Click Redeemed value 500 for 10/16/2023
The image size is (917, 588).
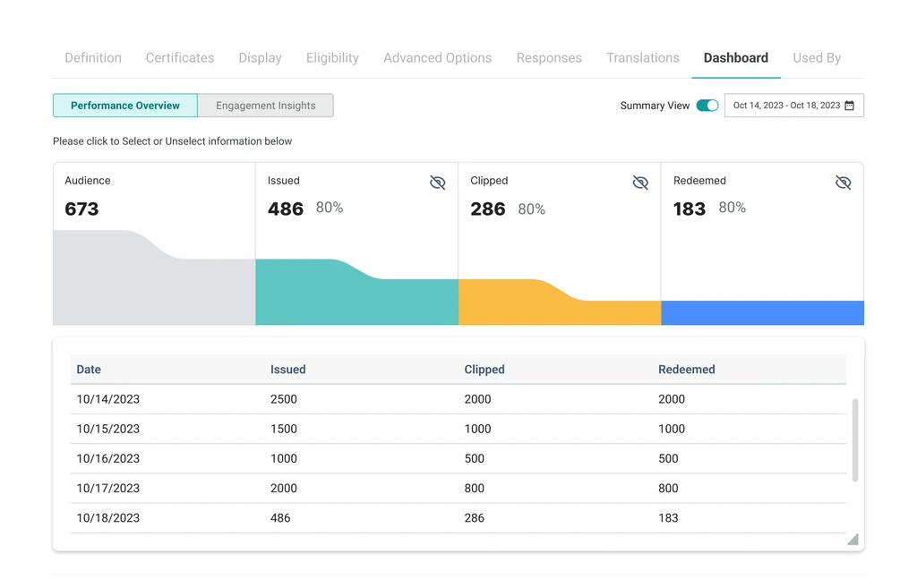[x=668, y=459]
